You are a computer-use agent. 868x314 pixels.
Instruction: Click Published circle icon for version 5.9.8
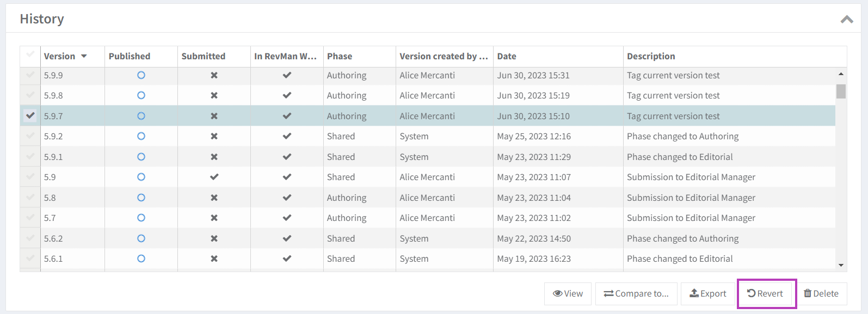click(x=141, y=95)
